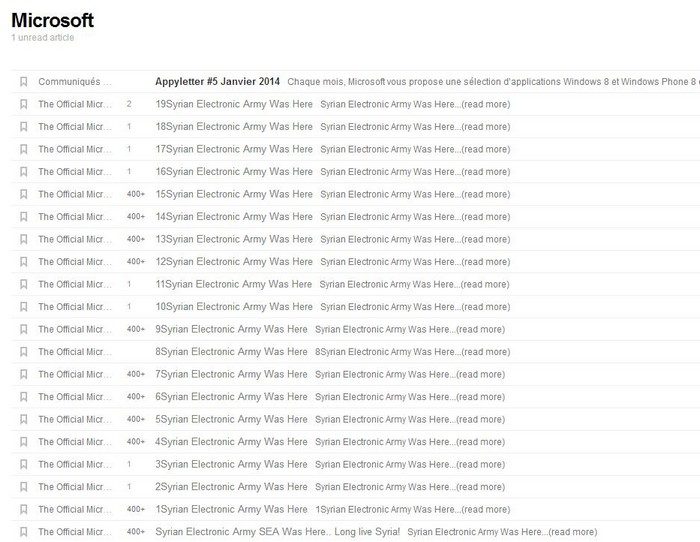
Task: Click the count 2 in the 19Syrian row
Action: 129,104
